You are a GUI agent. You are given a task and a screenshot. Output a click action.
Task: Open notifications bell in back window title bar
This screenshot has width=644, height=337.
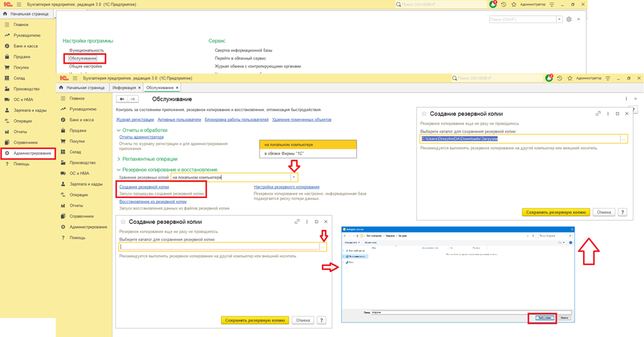(x=493, y=5)
